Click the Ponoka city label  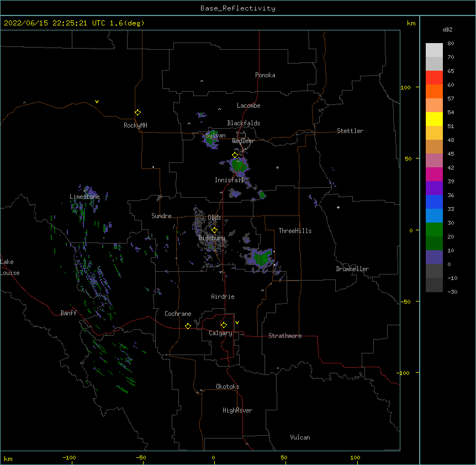265,75
